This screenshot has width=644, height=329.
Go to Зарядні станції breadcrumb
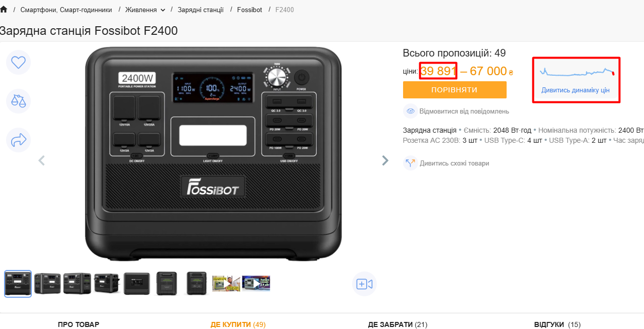click(201, 10)
